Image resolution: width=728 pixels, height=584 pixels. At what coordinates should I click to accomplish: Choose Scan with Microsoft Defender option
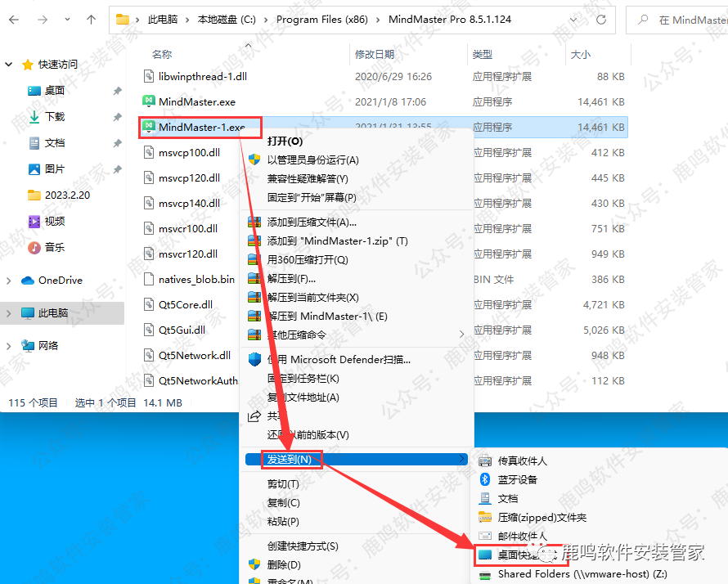(x=338, y=359)
